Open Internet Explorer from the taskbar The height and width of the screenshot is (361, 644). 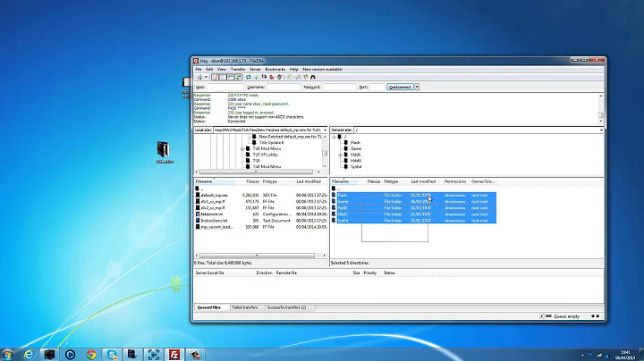pos(29,355)
